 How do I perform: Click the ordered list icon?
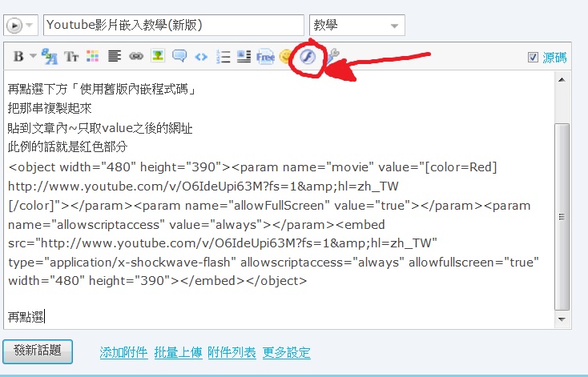tap(224, 57)
